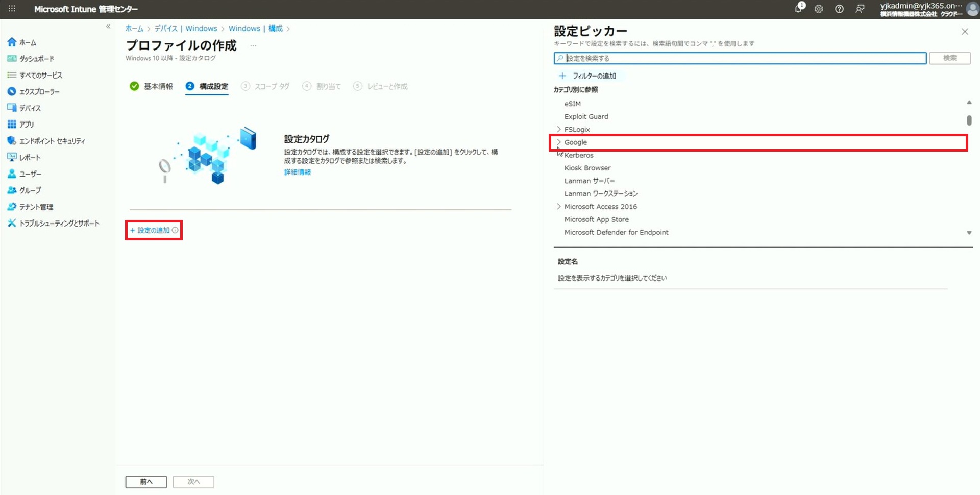Open the account avatar in header

tap(972, 9)
